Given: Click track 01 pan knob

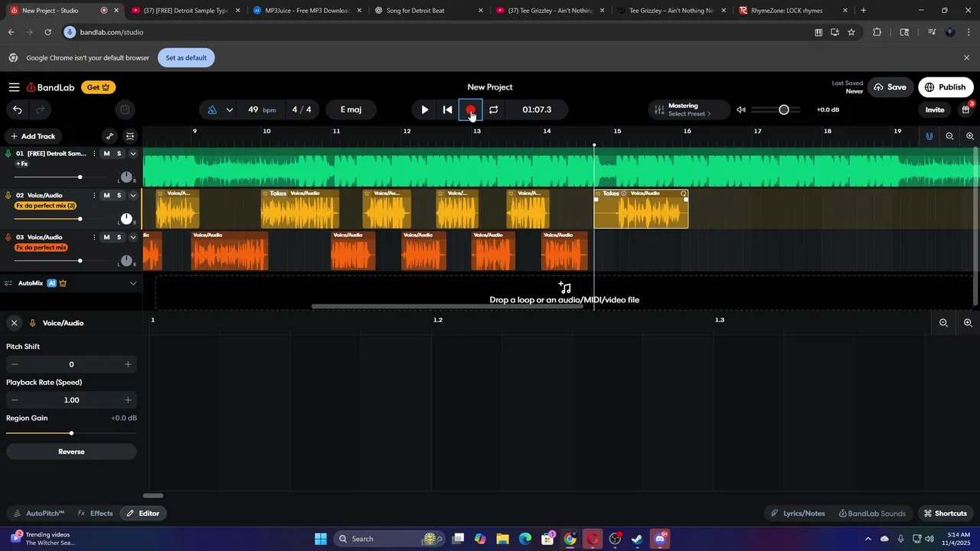Looking at the screenshot, I should (x=126, y=178).
